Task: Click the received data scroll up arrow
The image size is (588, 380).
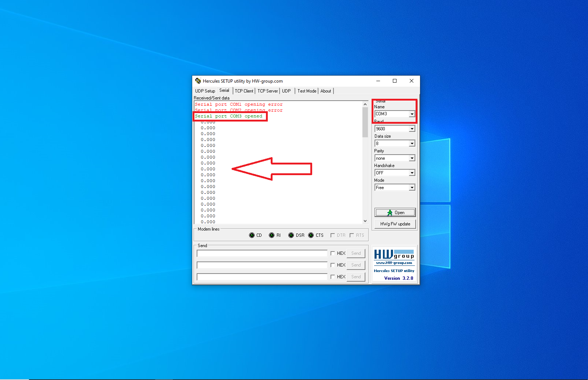Action: click(x=365, y=104)
